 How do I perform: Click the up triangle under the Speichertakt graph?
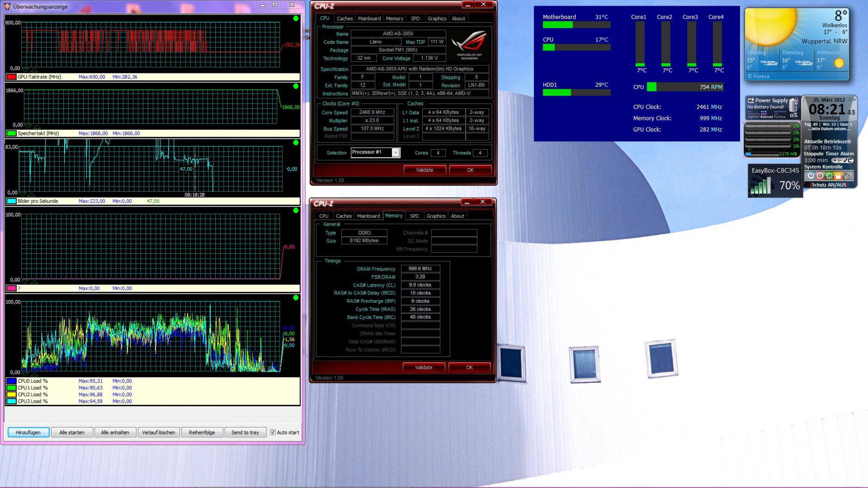(36, 126)
